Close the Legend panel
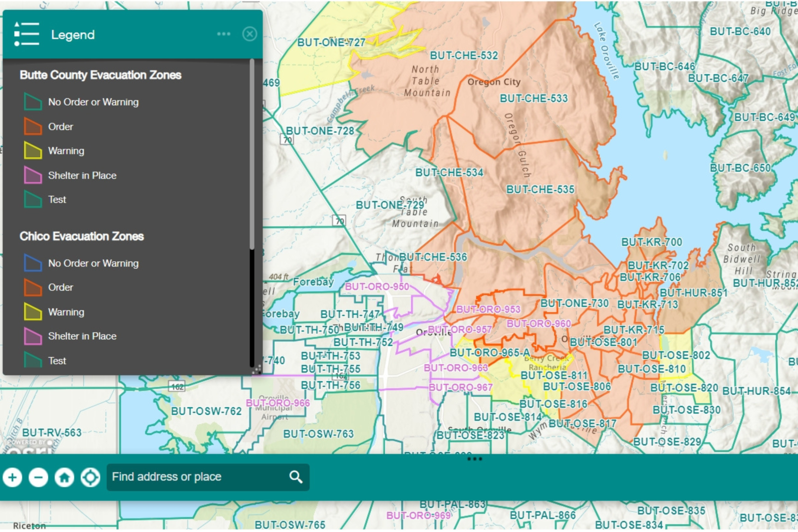 pos(250,34)
